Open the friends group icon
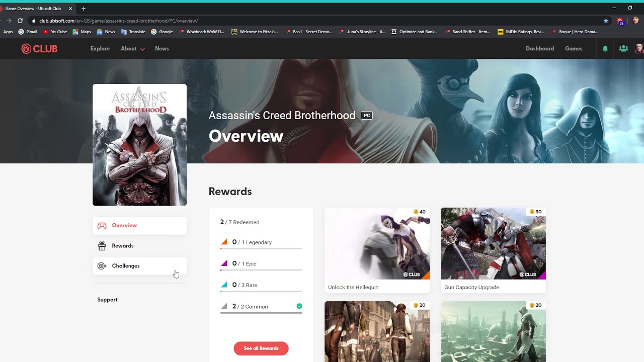This screenshot has height=362, width=644. [x=623, y=49]
